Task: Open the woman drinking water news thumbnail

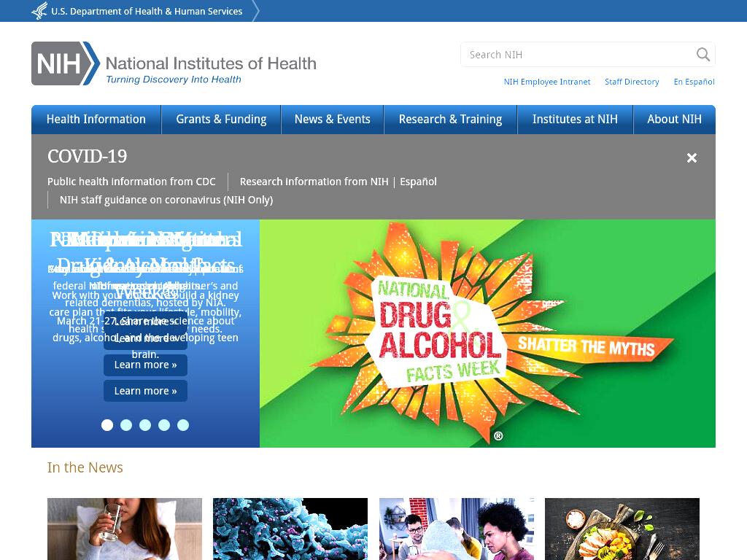Action: pos(125,529)
